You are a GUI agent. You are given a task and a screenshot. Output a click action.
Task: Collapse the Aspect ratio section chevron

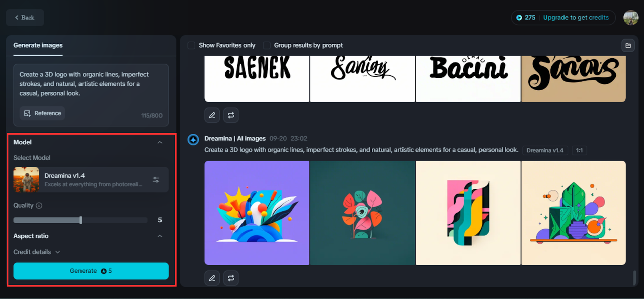pos(160,236)
